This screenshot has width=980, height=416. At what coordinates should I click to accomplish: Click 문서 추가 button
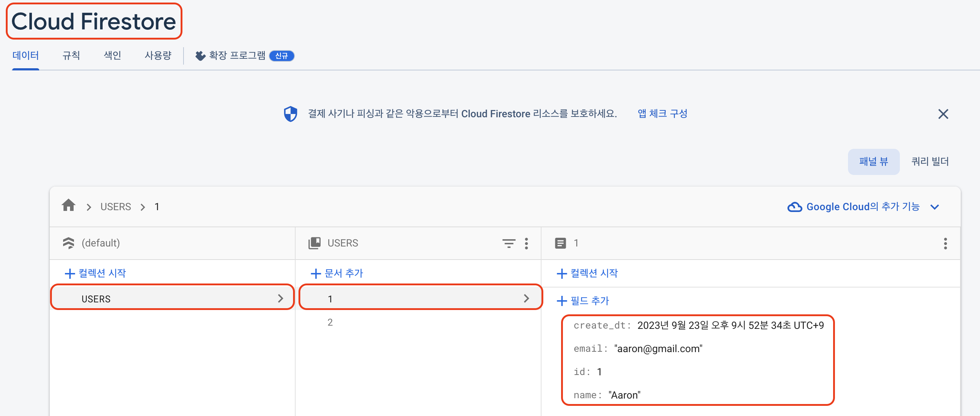[x=337, y=273]
